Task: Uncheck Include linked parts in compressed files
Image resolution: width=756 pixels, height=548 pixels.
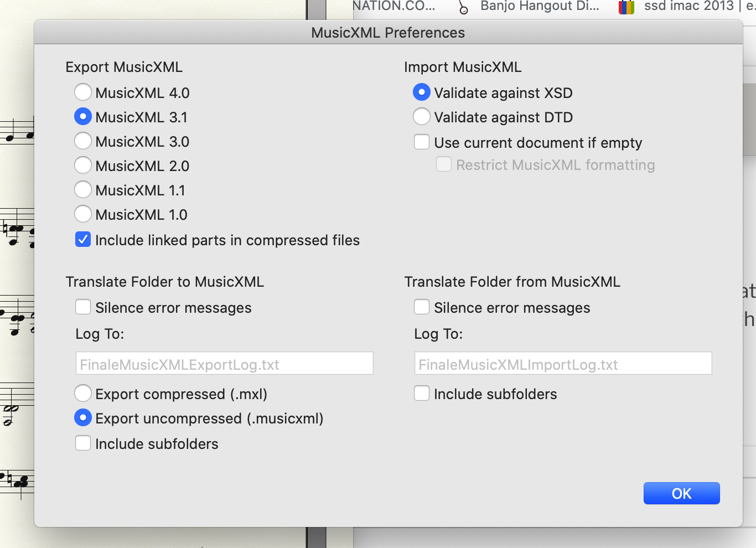Action: pyautogui.click(x=83, y=240)
